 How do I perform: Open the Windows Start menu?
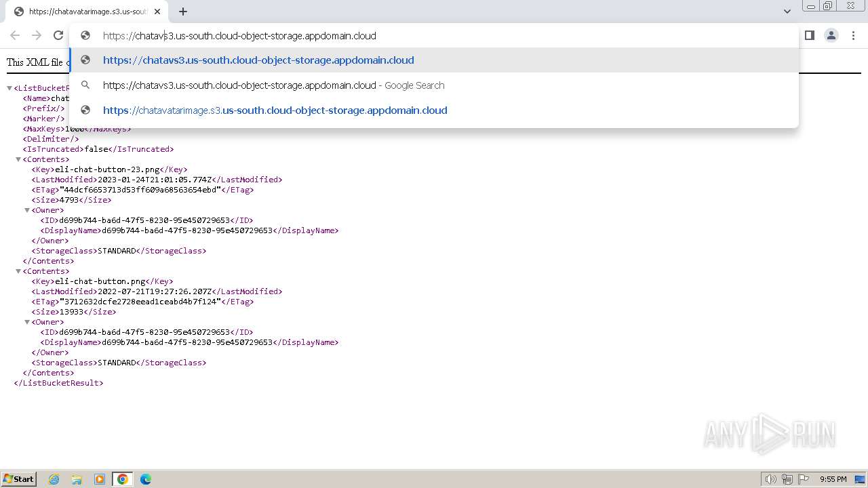click(x=19, y=479)
